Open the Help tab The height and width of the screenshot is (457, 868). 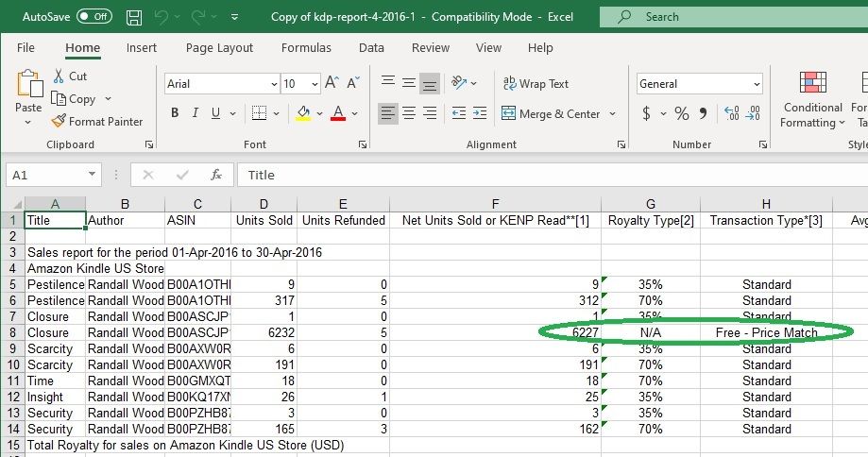[x=540, y=48]
